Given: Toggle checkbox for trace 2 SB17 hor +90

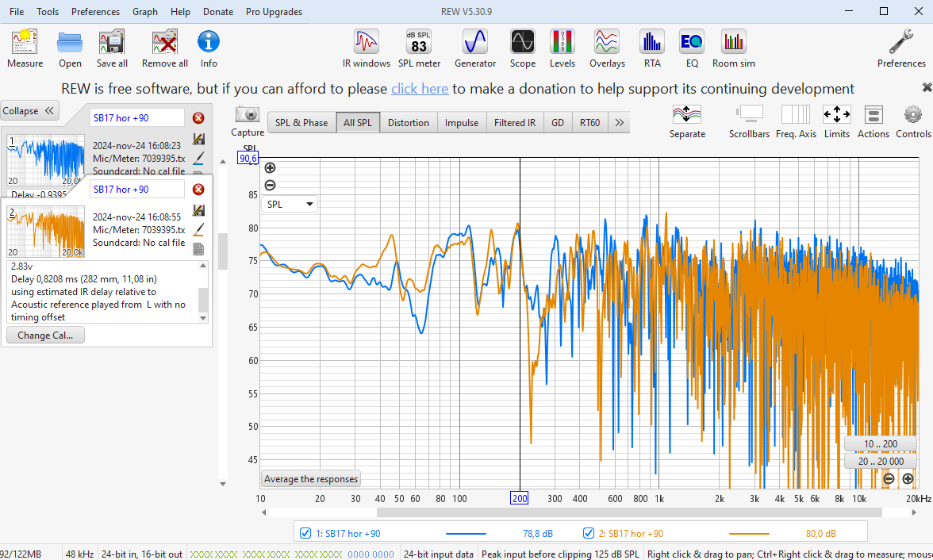Looking at the screenshot, I should coord(589,533).
